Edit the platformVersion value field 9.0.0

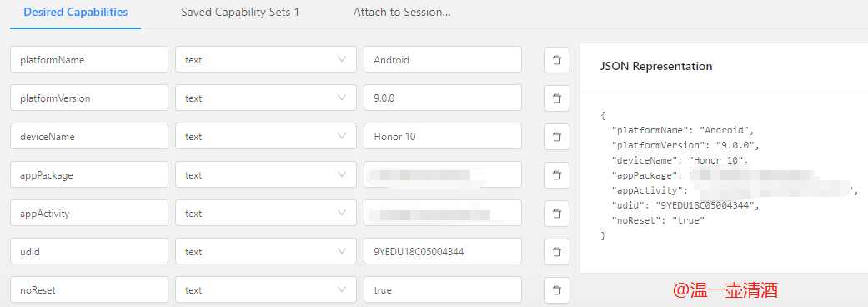click(x=442, y=98)
